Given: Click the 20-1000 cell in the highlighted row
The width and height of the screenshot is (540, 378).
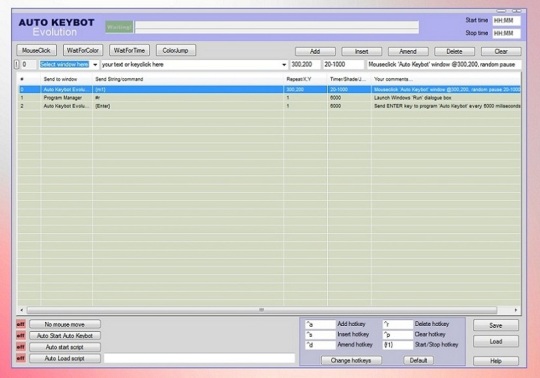Looking at the screenshot, I should tap(349, 90).
